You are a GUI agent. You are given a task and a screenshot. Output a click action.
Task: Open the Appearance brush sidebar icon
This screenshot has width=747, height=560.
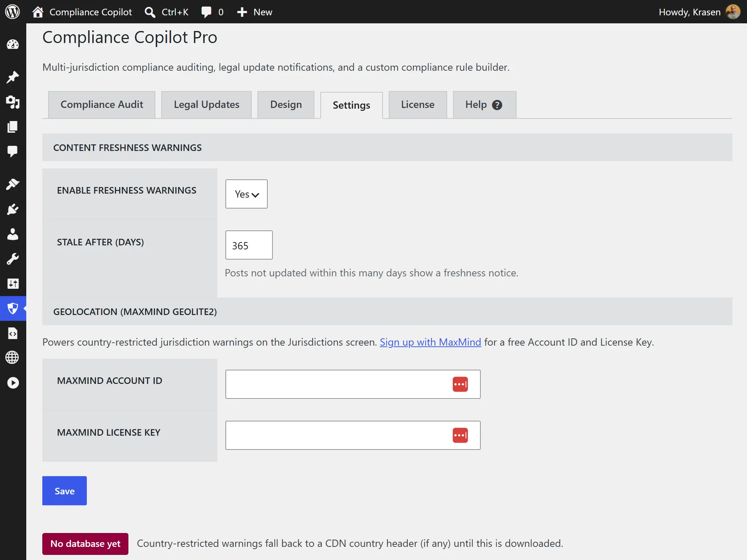pos(13,184)
